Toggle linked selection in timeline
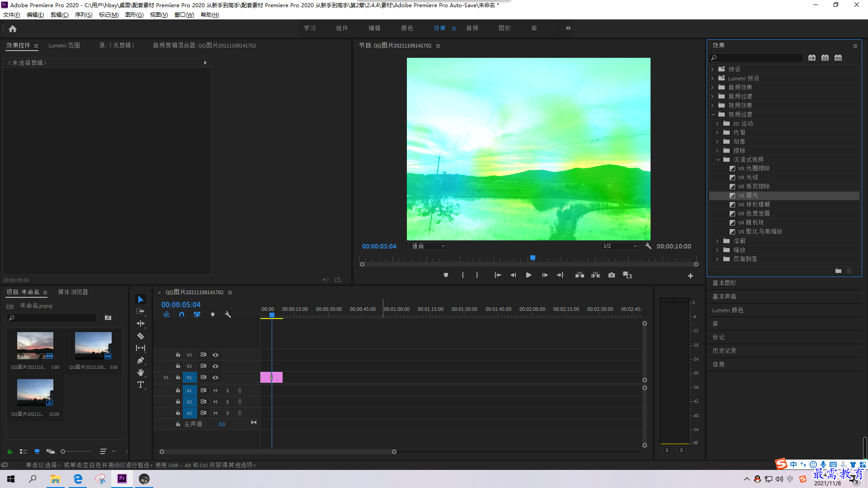The width and height of the screenshot is (868, 488). pos(197,314)
